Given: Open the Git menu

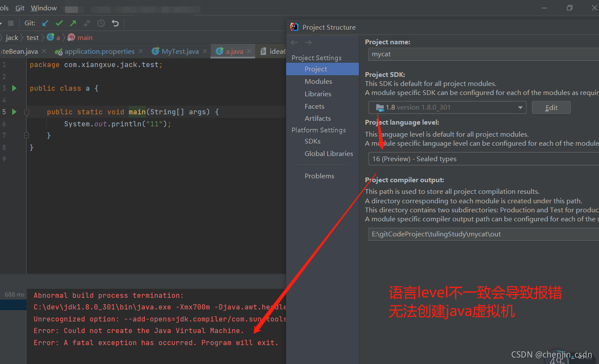Looking at the screenshot, I should coord(20,8).
